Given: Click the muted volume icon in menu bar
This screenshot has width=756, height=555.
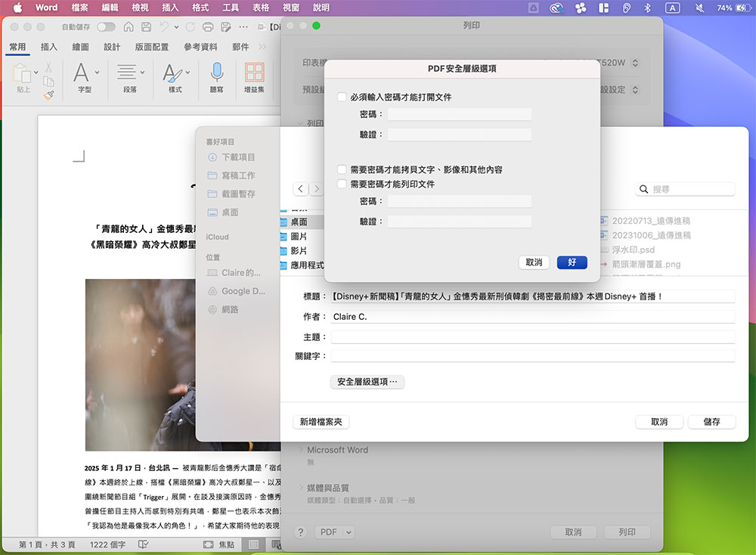Looking at the screenshot, I should pos(699,8).
